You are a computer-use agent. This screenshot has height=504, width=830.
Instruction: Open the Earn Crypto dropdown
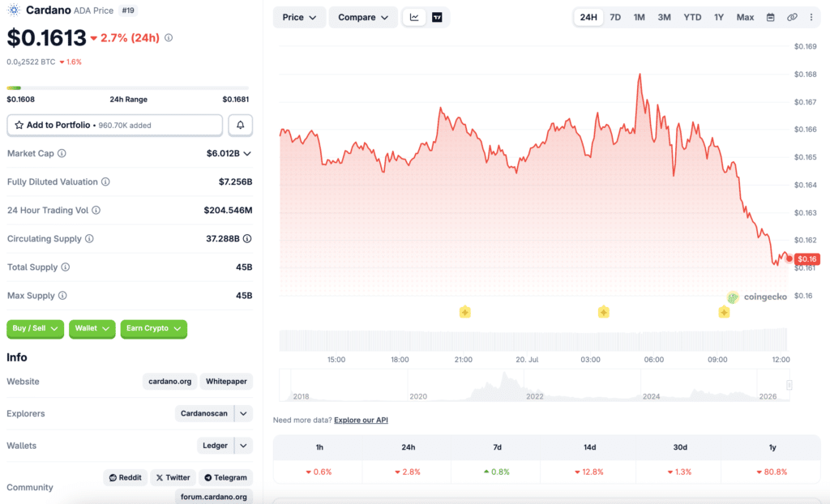point(153,329)
